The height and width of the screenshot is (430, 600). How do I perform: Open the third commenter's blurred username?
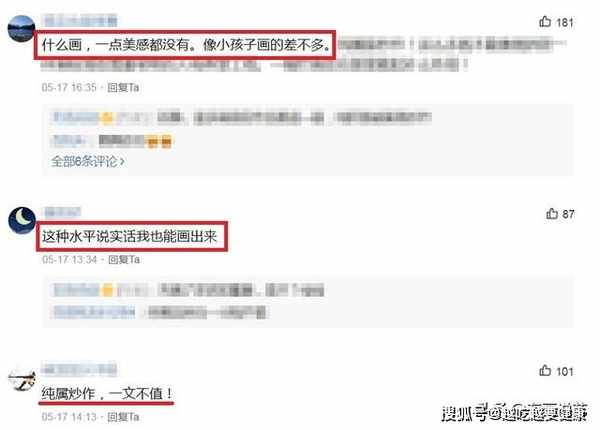tap(79, 368)
